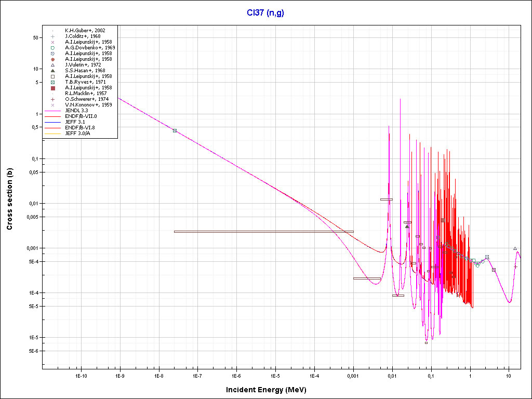Click the yellow JEFF 3.0/A line swatch
Image resolution: width=532 pixels, height=399 pixels.
(x=52, y=134)
